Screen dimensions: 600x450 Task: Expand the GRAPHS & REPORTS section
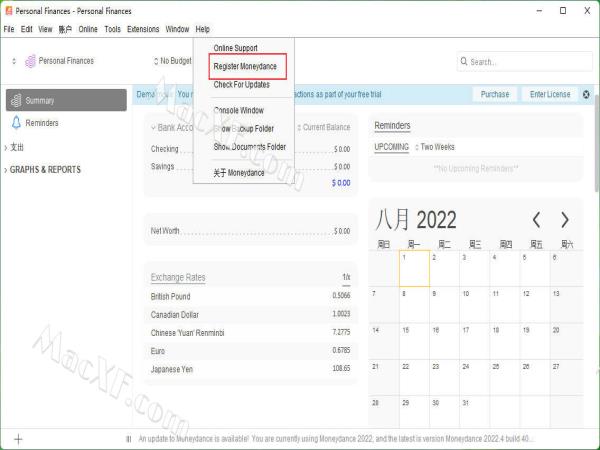click(x=44, y=170)
